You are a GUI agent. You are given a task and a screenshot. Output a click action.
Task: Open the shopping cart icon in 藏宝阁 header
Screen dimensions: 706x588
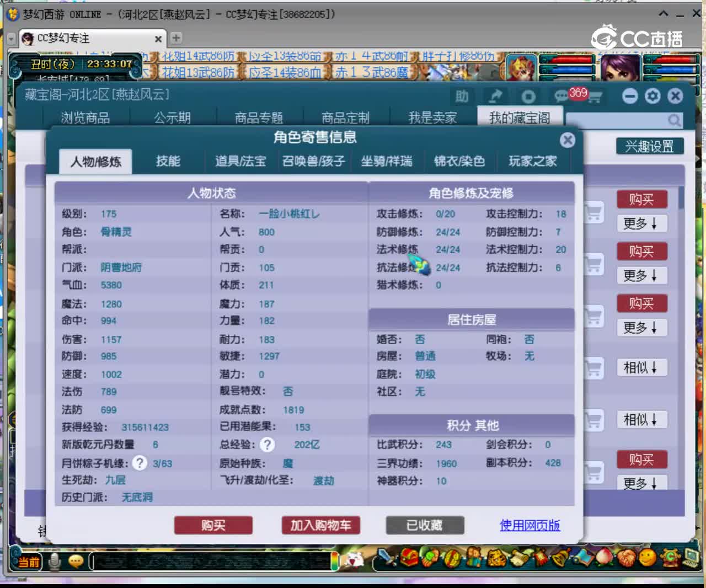tap(595, 98)
